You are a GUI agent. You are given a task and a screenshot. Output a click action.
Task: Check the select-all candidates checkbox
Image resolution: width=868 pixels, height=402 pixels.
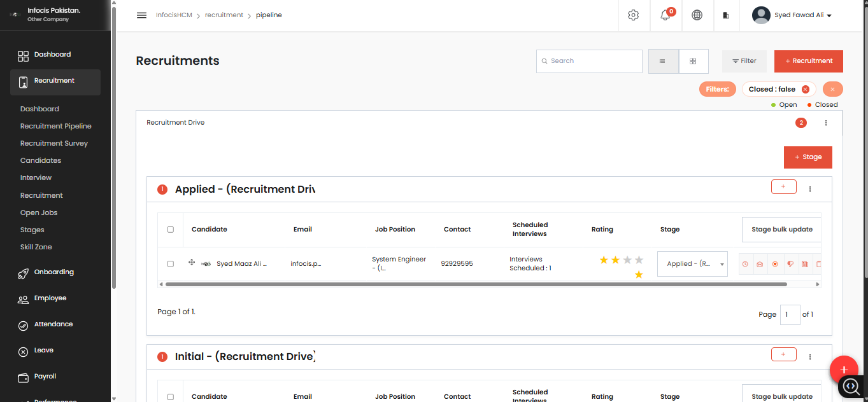[170, 229]
